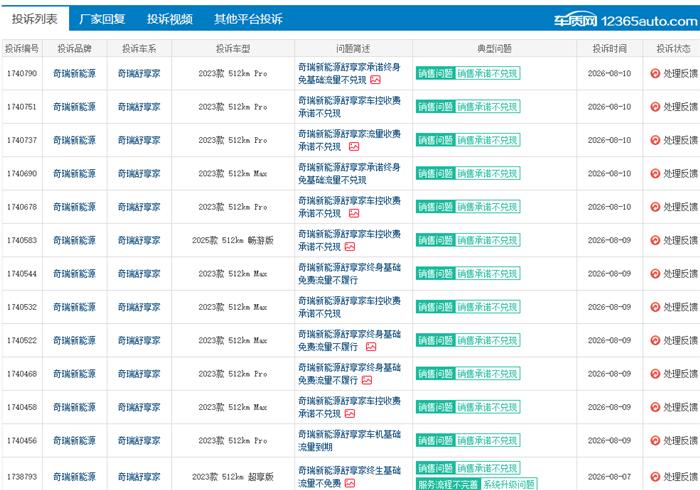Select model 2025款 512km 畅游版 cell
The width and height of the screenshot is (700, 490).
pos(233,240)
